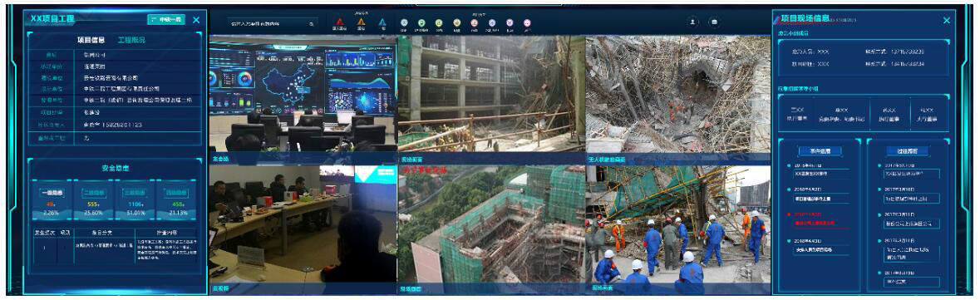Open the user profile icon at top right
Image resolution: width=980 pixels, height=300 pixels.
pos(693,22)
